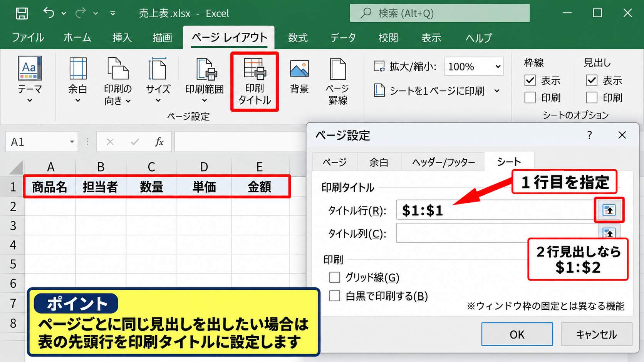Switch to 余白 tab in ページ設定 dialog

(x=379, y=162)
